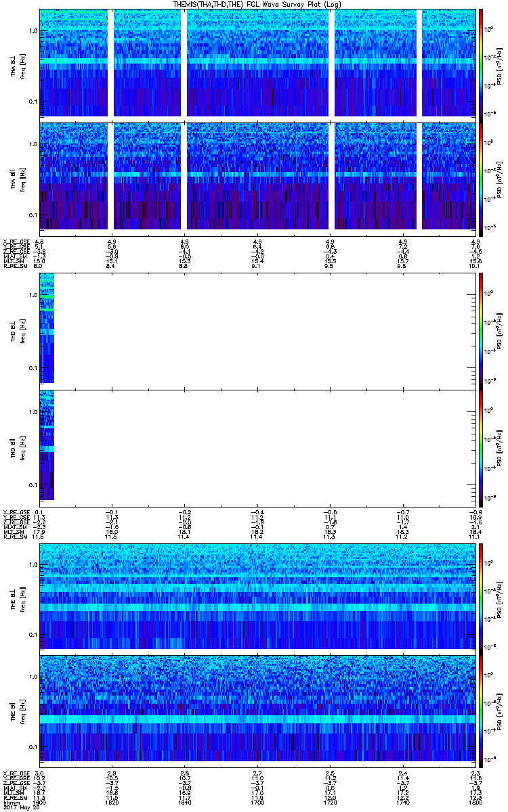This screenshot has height=812, width=508.
Task: Click the 1740 time label at bottom axis
Action: point(402,803)
